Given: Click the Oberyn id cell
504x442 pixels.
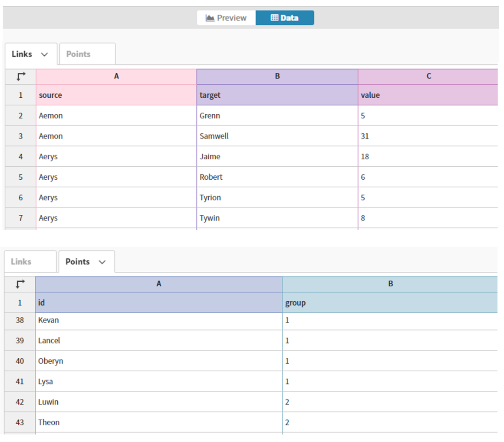Looking at the screenshot, I should 159,361.
